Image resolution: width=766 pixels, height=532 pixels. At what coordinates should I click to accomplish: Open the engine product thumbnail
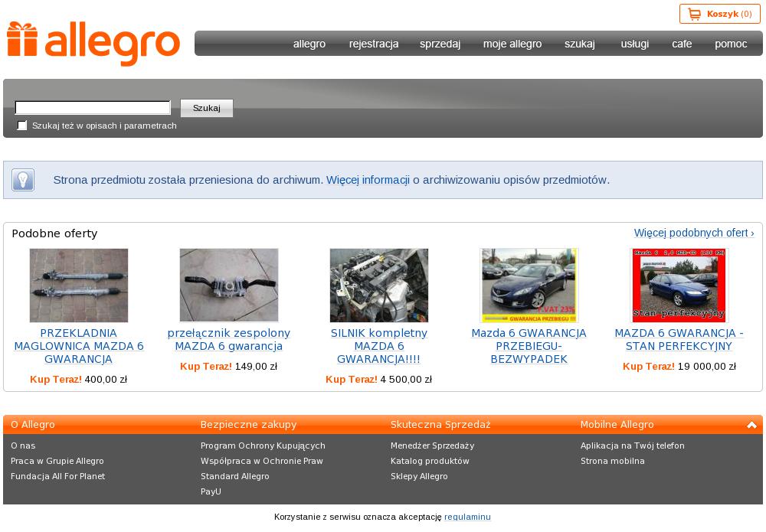[378, 286]
